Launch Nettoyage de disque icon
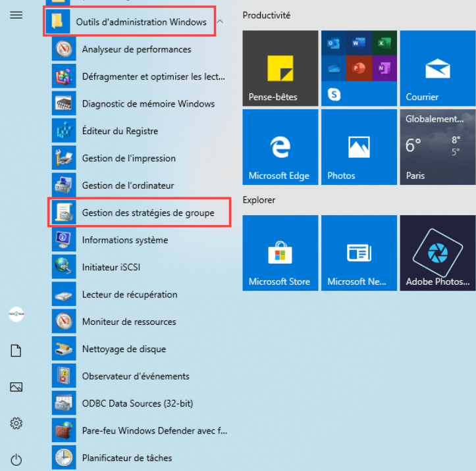476x471 pixels. 64,349
